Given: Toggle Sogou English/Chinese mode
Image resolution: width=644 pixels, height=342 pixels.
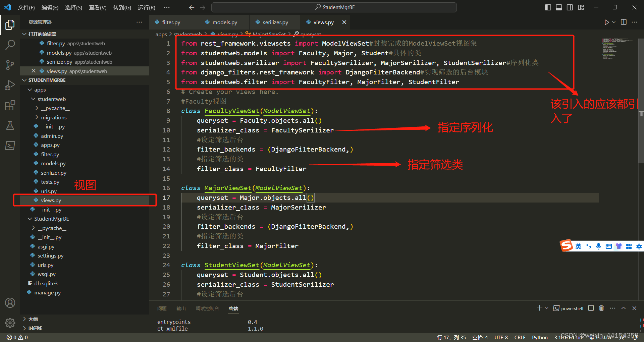Looking at the screenshot, I should click(x=579, y=246).
